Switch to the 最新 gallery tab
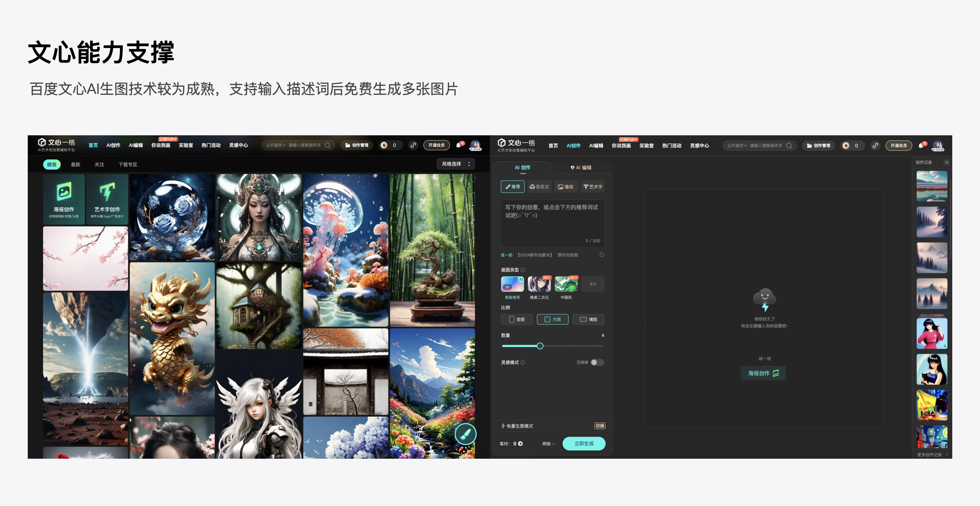The image size is (980, 506). (x=75, y=165)
